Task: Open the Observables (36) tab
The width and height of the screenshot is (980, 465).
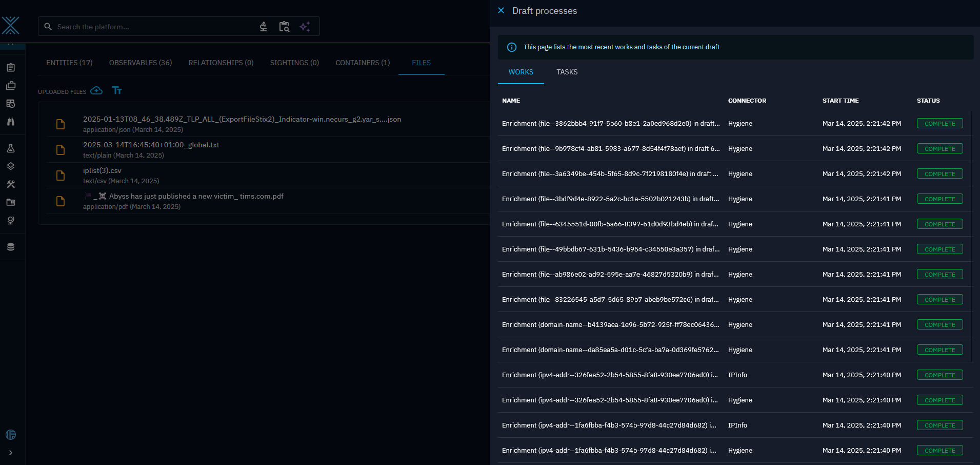Action: [x=141, y=63]
